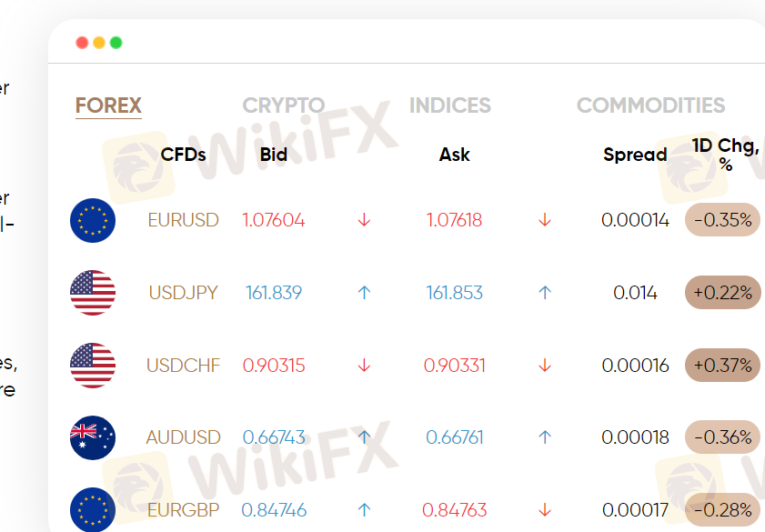Click the red down arrow next to EURGBP ask
This screenshot has height=532, width=765.
click(x=545, y=510)
